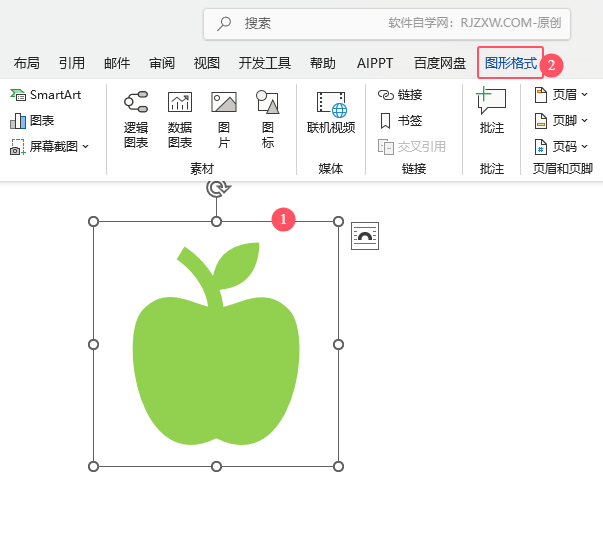Insert a 书签 bookmark
The height and width of the screenshot is (549, 603).
[400, 121]
